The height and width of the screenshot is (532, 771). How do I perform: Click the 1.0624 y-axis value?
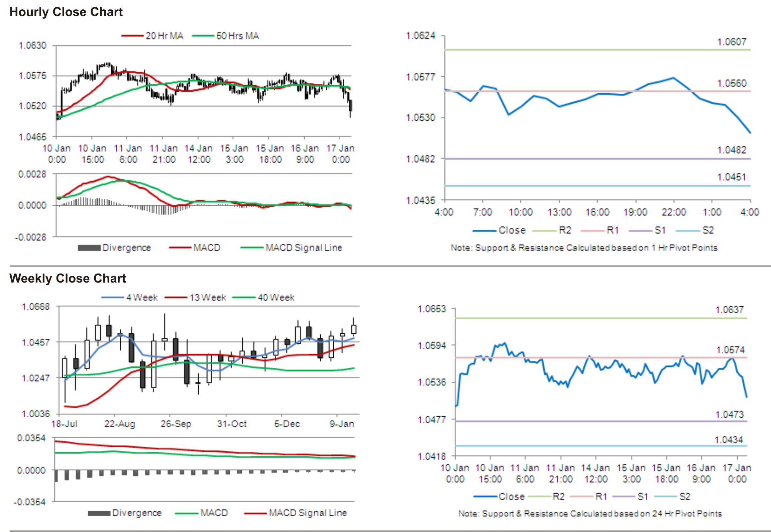click(x=420, y=35)
